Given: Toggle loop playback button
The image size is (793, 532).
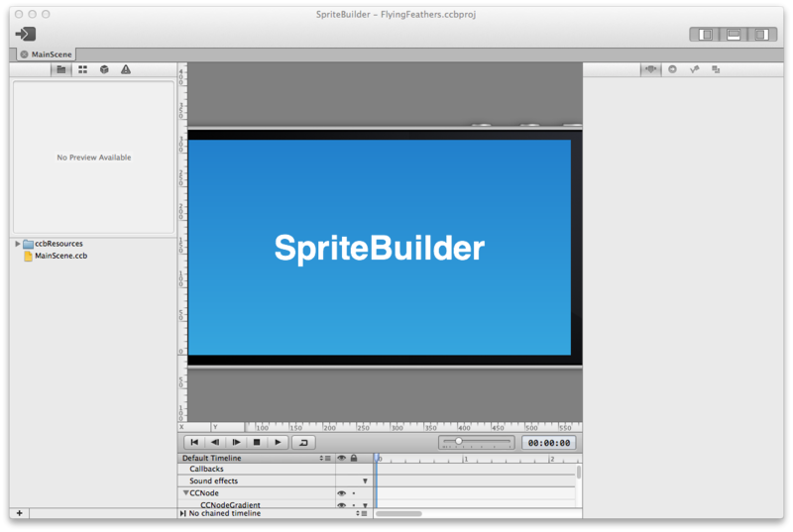Looking at the screenshot, I should (x=303, y=443).
